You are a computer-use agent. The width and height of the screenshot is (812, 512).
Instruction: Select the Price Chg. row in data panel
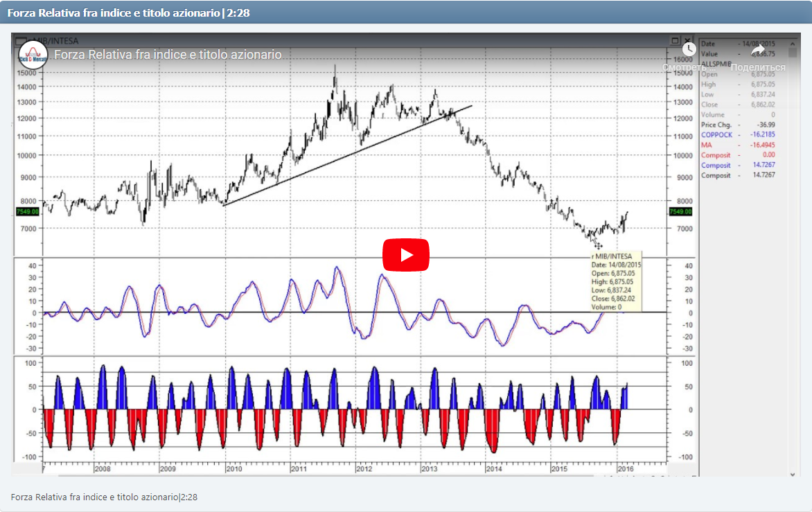737,125
